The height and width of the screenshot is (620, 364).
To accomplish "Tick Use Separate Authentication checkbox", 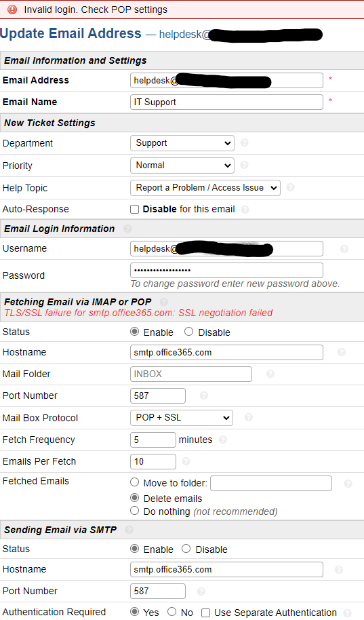I will (x=205, y=613).
